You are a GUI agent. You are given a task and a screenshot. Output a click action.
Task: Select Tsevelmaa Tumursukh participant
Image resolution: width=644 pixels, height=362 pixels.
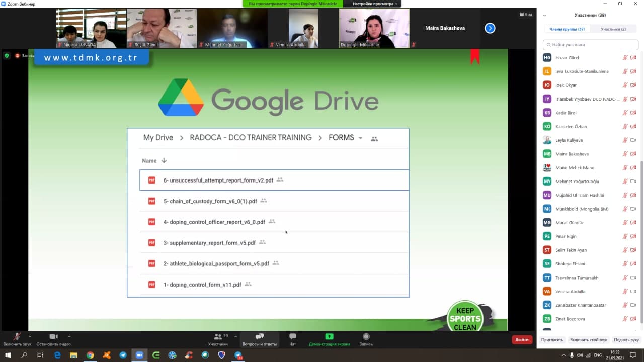pyautogui.click(x=590, y=278)
